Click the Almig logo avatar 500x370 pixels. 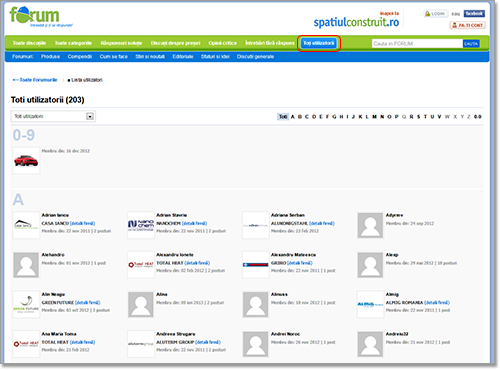370,304
